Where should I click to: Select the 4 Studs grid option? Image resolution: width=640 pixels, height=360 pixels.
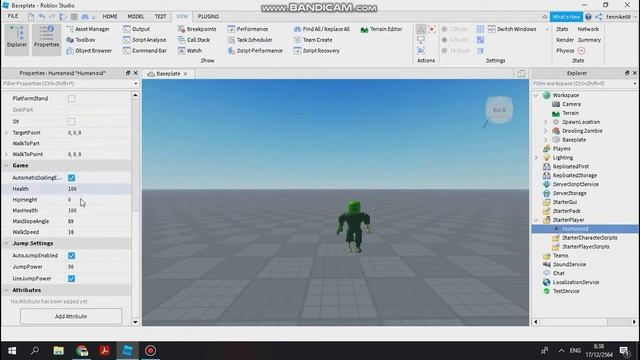tap(454, 40)
